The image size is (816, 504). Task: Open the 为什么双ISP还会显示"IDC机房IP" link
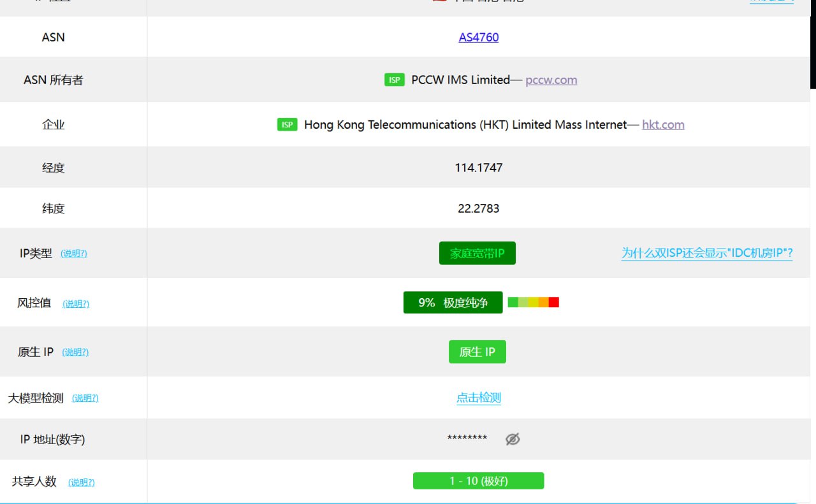(x=707, y=253)
